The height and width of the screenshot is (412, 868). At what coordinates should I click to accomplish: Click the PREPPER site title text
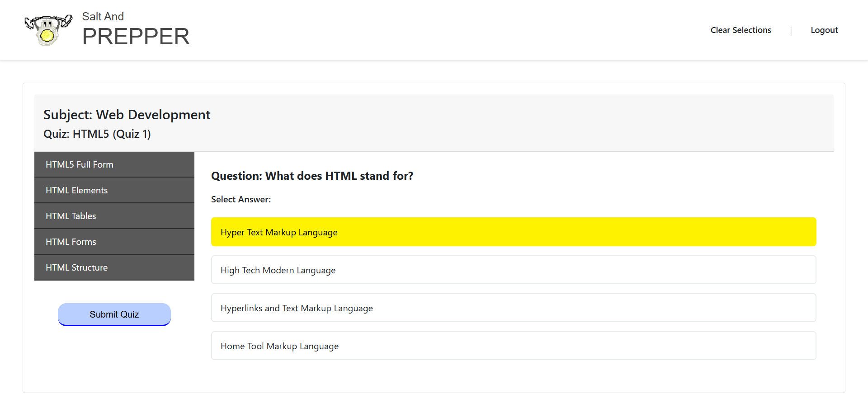(x=136, y=37)
